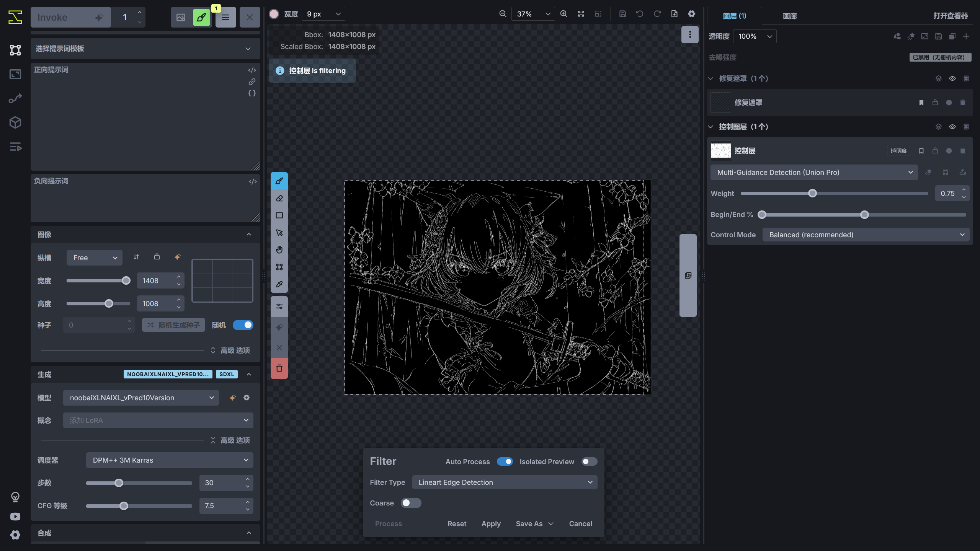Viewport: 980px width, 551px height.
Task: Pick a color with the Eyedropper tool
Action: pyautogui.click(x=279, y=284)
